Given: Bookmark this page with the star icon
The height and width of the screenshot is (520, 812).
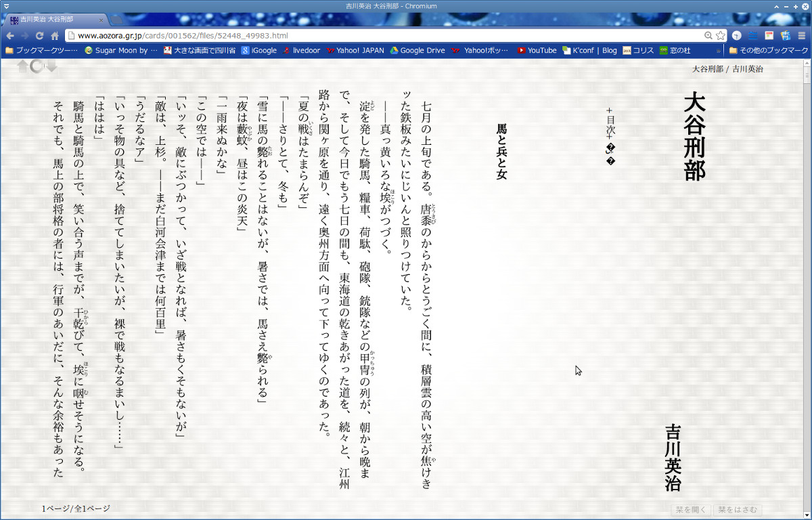Looking at the screenshot, I should click(721, 35).
